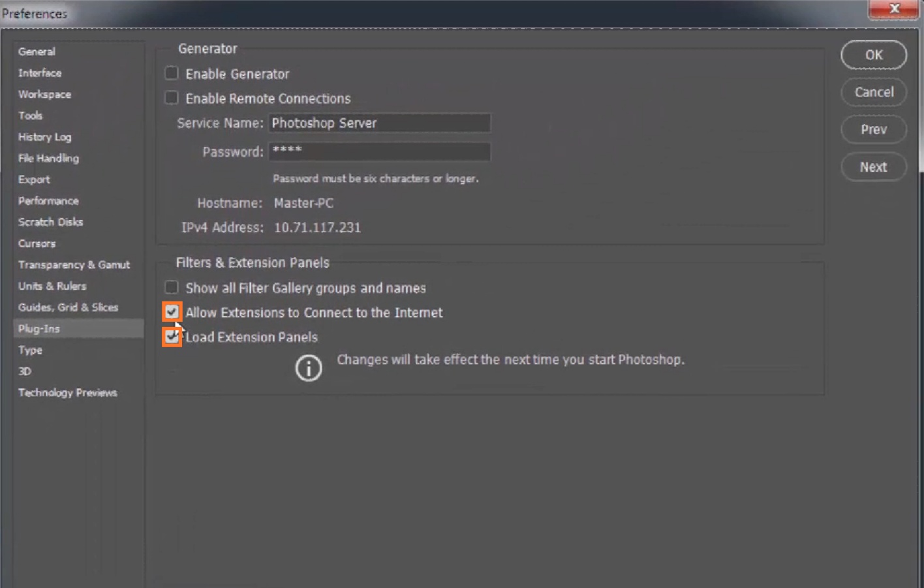
Task: Open Transparency & Gamut preferences
Action: 74,265
